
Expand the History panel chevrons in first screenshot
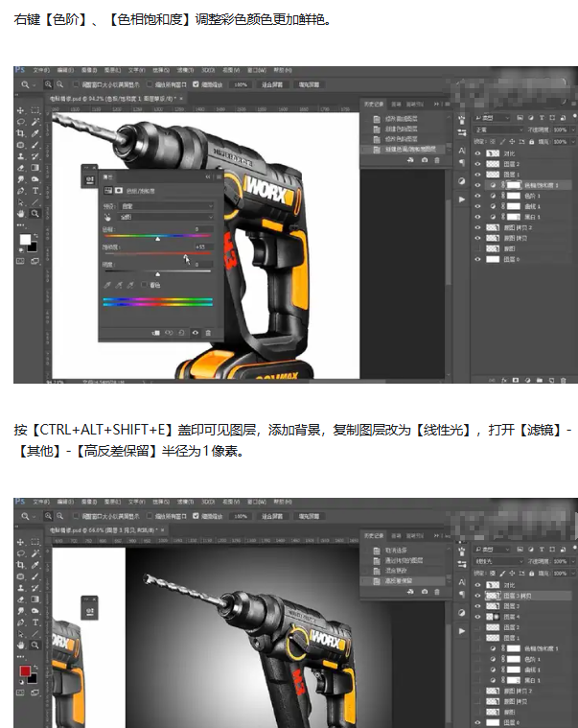point(436,104)
